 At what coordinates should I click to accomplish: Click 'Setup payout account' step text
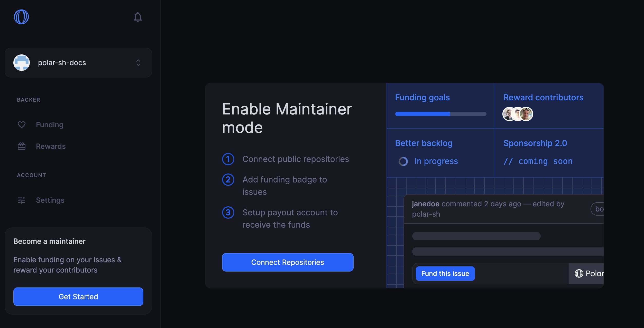click(290, 219)
